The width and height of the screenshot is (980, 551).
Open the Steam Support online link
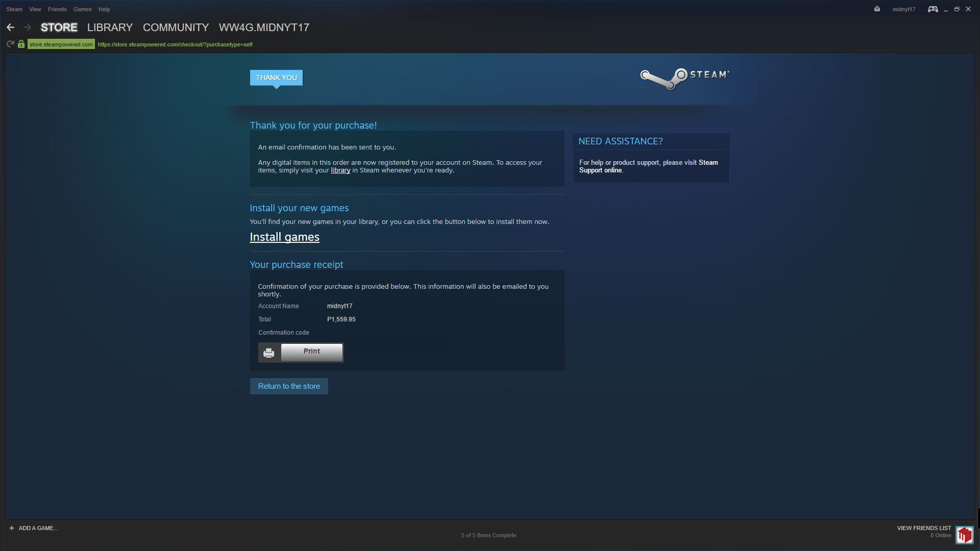[x=648, y=166]
